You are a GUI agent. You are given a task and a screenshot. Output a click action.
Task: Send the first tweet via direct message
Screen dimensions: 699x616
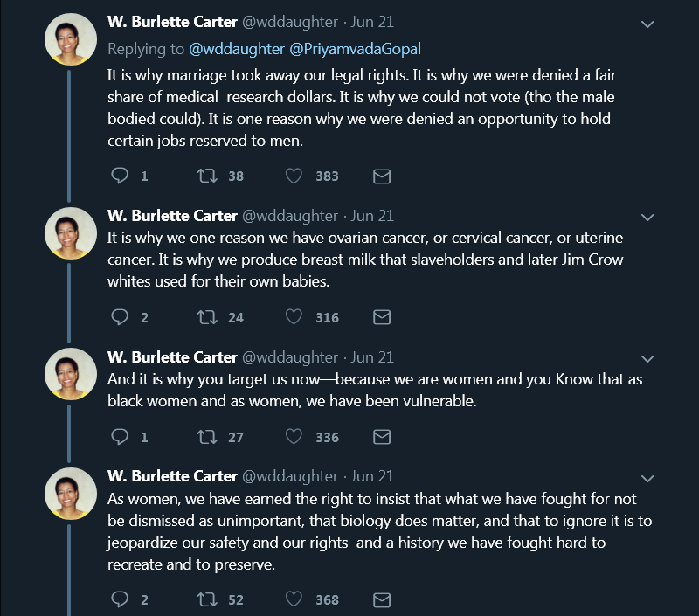point(382,176)
